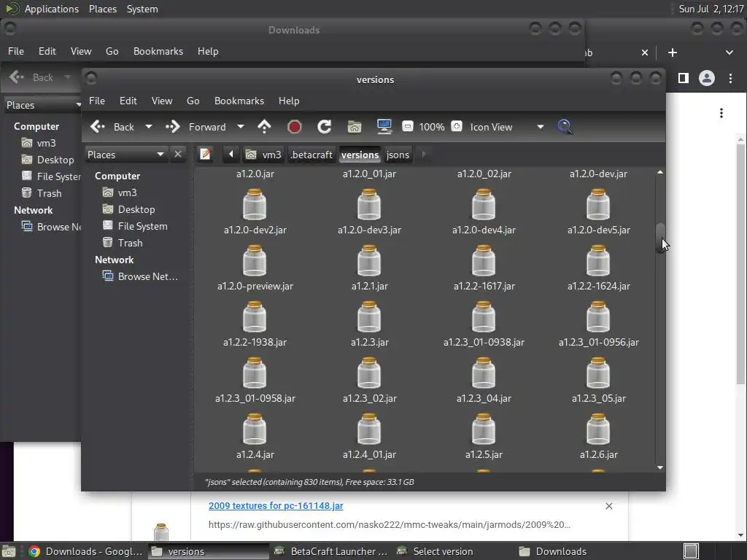Screen dimensions: 747x560
Task: Select a1.2.0-dev3.jar file
Action: point(369,212)
